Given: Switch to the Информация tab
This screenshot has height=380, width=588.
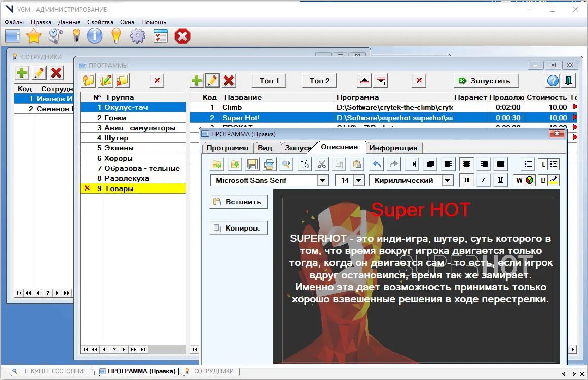Looking at the screenshot, I should click(393, 148).
